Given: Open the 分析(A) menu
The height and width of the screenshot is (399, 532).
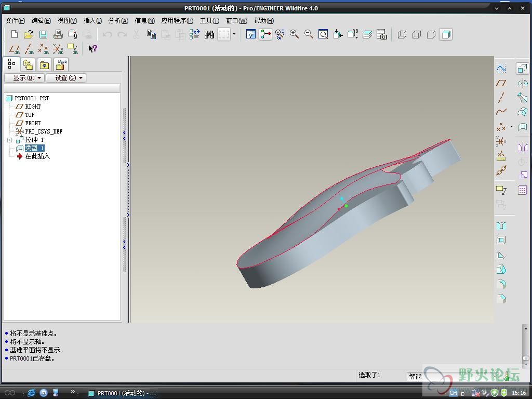Looking at the screenshot, I should click(118, 21).
